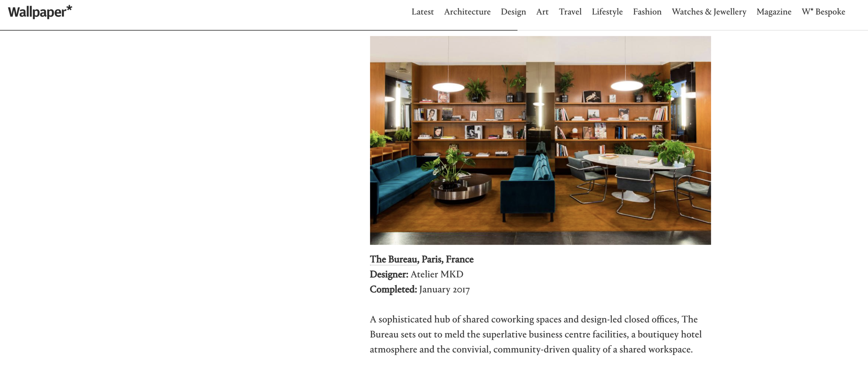Click the Completed: January 2017 line
This screenshot has width=868, height=369.
point(419,289)
